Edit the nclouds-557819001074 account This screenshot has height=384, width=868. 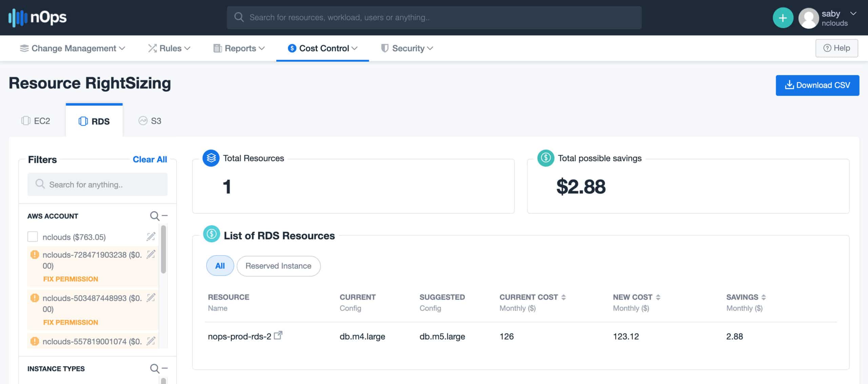[x=151, y=341]
